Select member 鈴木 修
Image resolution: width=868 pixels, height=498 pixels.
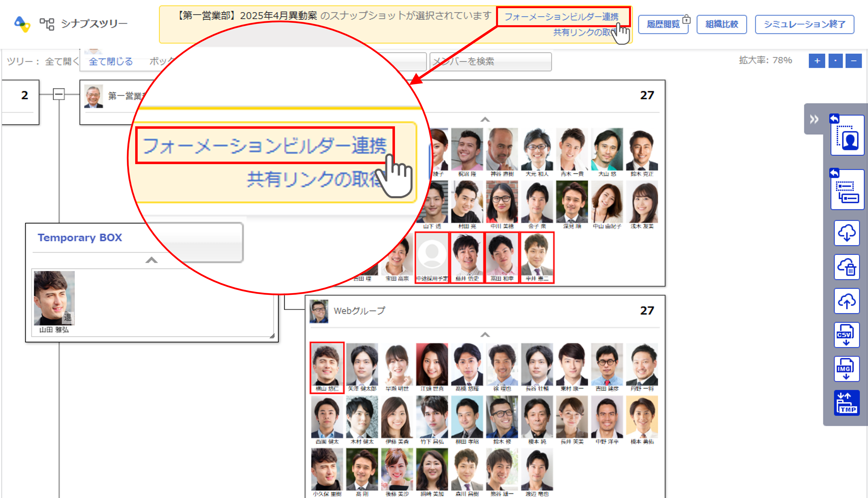point(502,420)
